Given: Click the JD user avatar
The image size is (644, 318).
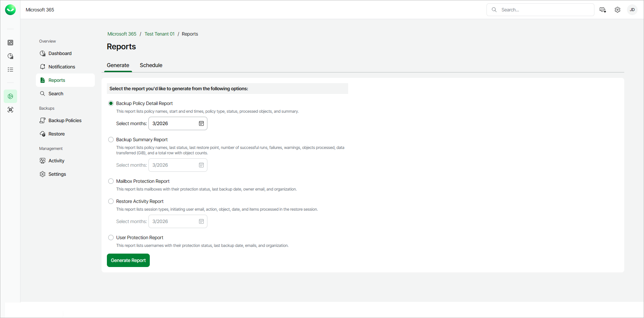Looking at the screenshot, I should pos(632,10).
